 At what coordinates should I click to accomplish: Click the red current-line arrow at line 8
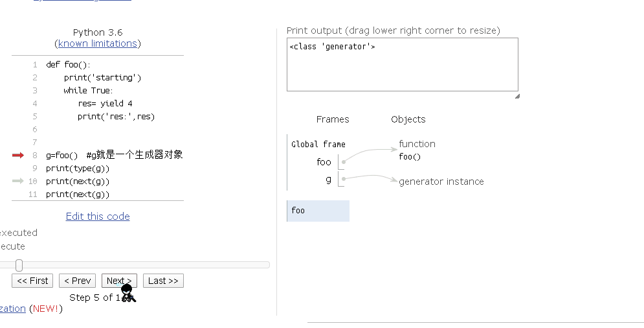tap(18, 155)
